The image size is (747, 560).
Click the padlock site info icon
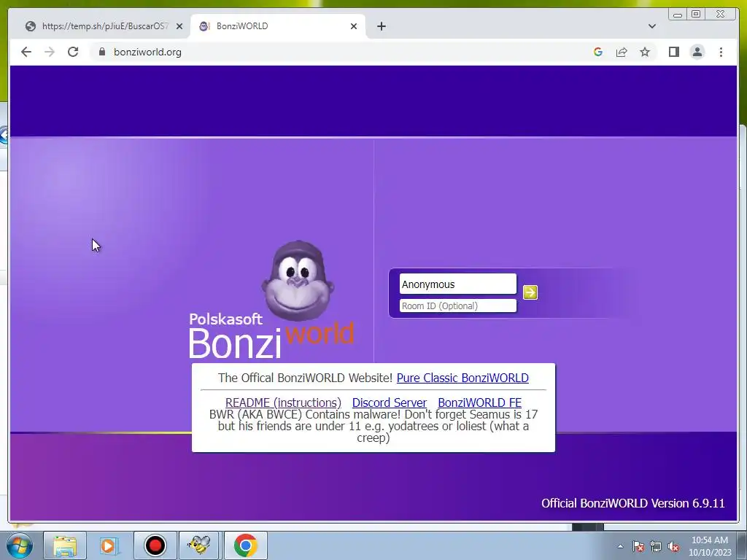click(x=101, y=52)
